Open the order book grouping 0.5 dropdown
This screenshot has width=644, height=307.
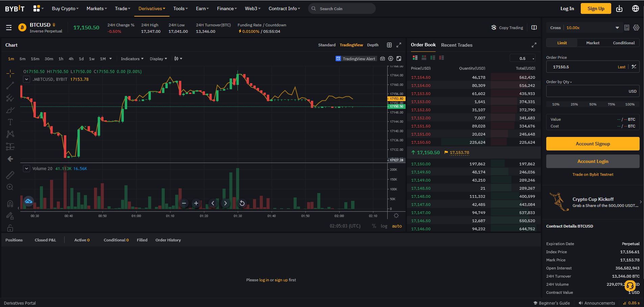click(522, 58)
